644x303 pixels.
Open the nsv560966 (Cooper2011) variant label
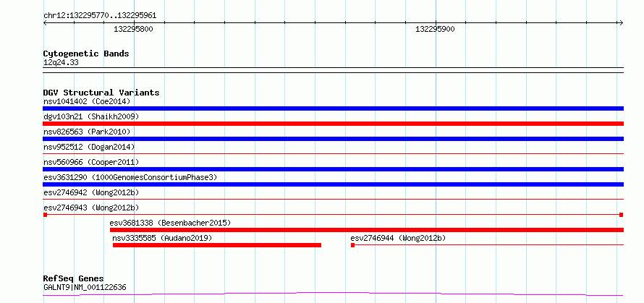coord(91,162)
